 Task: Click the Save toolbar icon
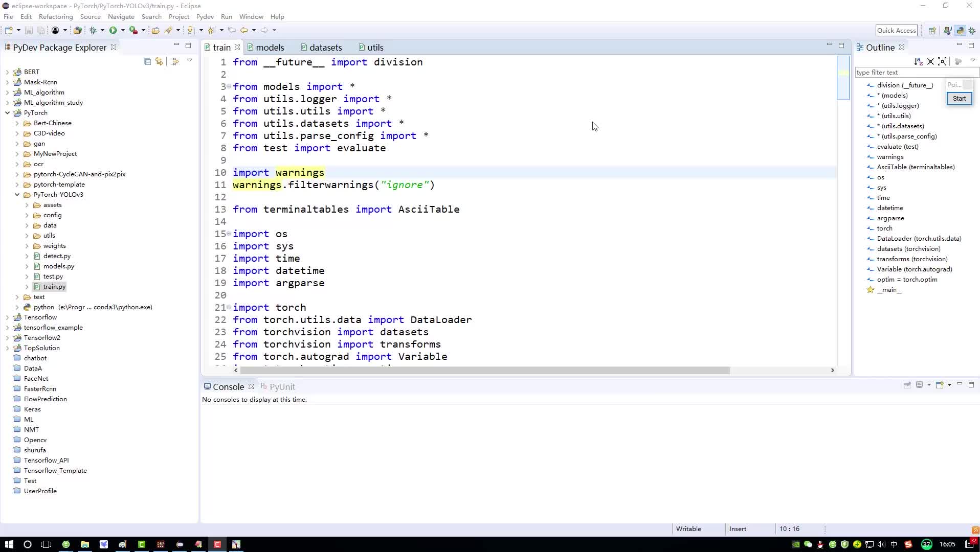[x=29, y=30]
